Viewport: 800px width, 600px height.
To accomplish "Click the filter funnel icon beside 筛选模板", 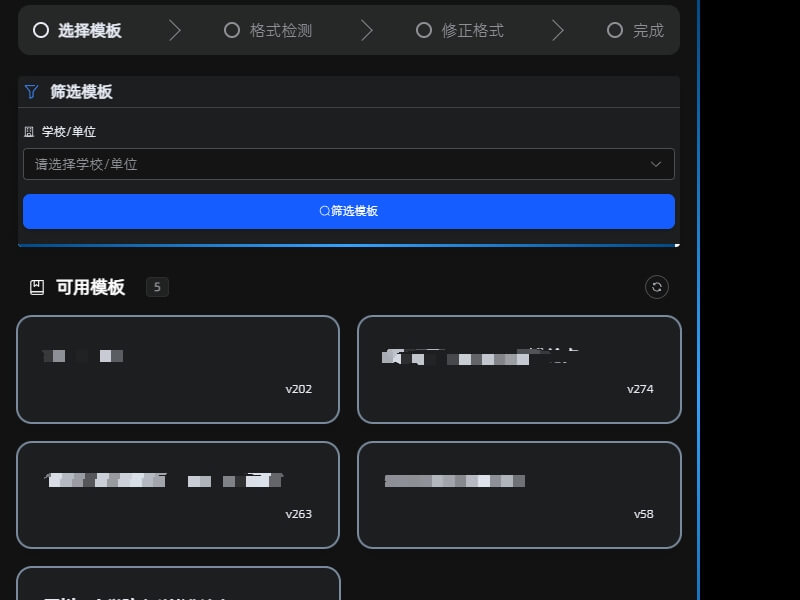I will [29, 92].
